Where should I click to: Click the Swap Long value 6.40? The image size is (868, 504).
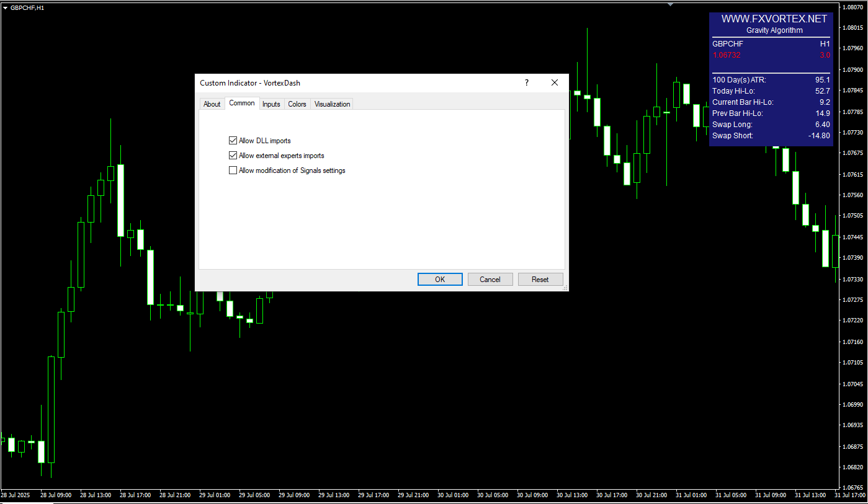[823, 125]
